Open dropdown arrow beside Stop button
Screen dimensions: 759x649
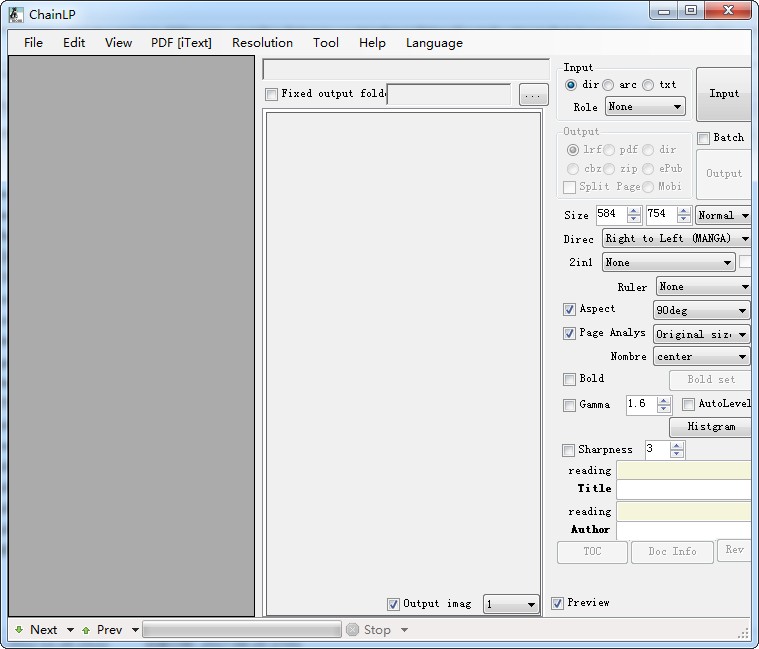(x=405, y=630)
